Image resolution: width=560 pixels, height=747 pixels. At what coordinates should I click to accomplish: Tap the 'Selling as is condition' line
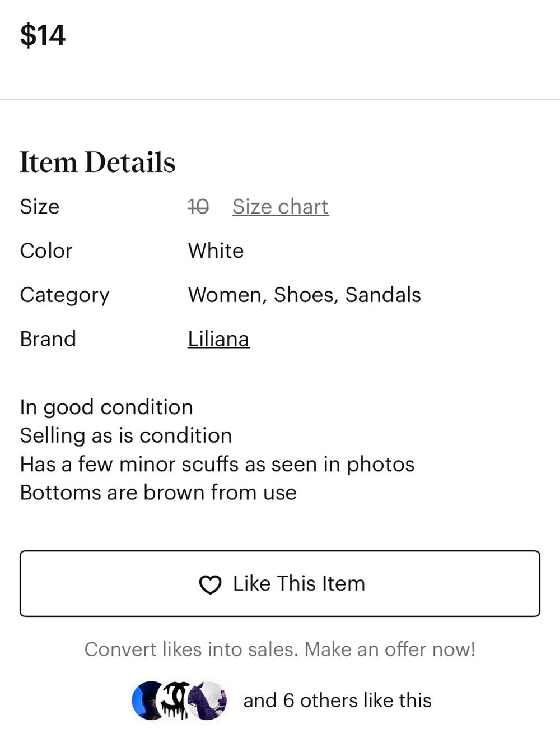click(x=126, y=435)
